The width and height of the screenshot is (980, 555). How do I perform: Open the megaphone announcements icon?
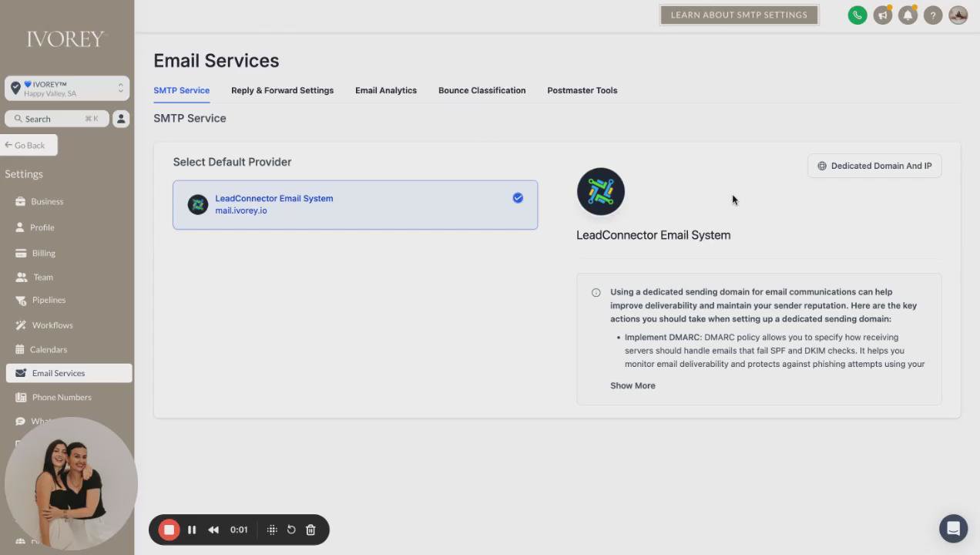pos(882,15)
